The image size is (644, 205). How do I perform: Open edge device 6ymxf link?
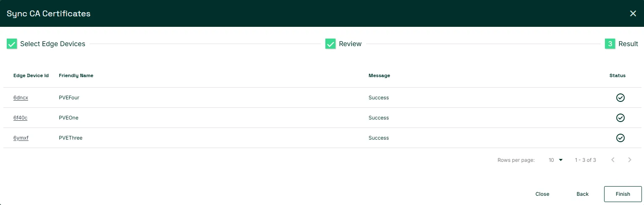(21, 138)
